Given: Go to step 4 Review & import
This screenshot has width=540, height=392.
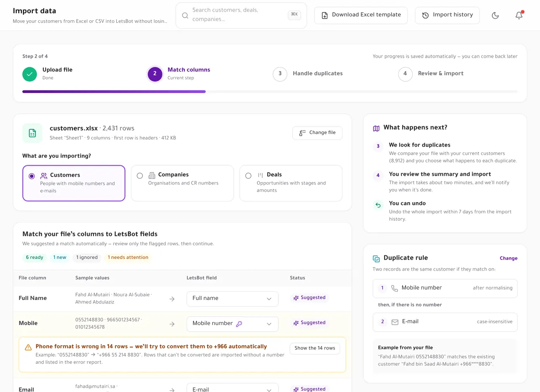Looking at the screenshot, I should click(405, 74).
